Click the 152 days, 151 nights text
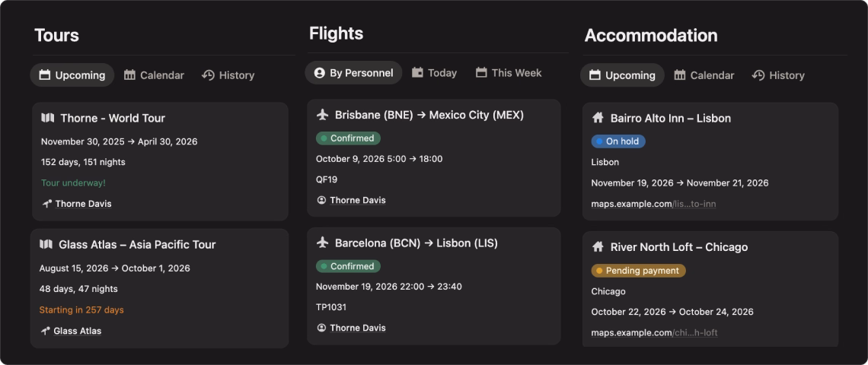This screenshot has height=365, width=868. click(83, 162)
